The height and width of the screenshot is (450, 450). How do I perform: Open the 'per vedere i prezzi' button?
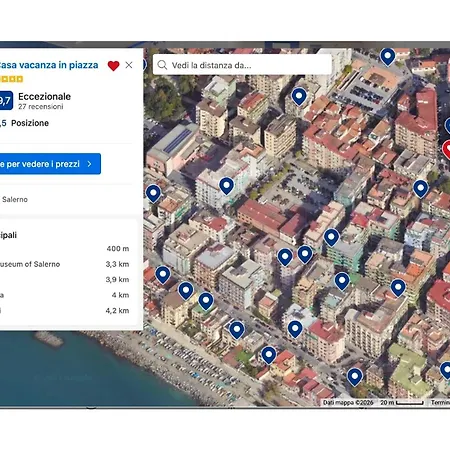(x=49, y=164)
